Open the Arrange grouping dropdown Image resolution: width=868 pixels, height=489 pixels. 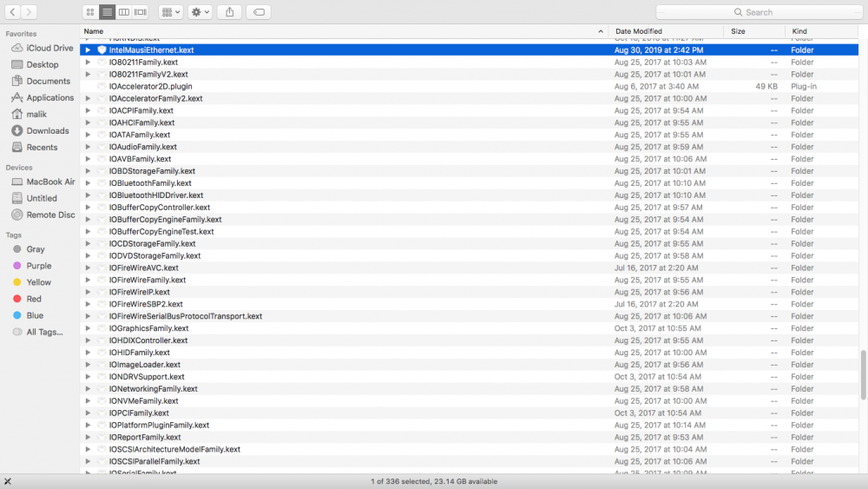click(x=171, y=12)
